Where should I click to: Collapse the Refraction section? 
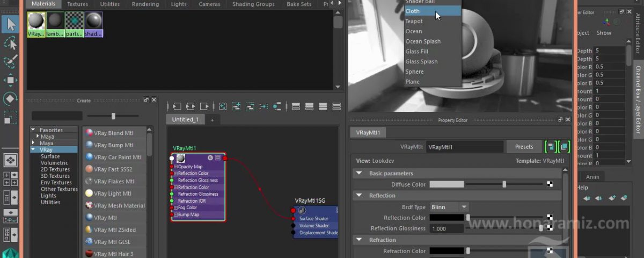click(x=359, y=240)
